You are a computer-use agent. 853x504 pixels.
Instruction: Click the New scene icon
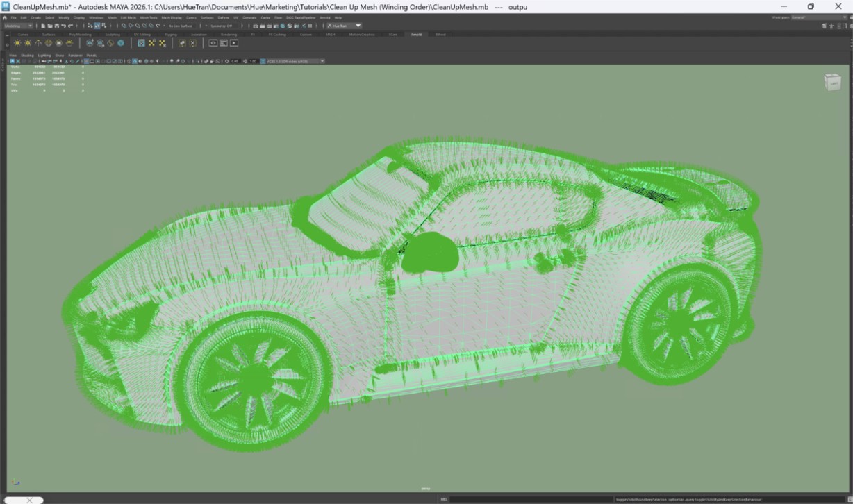point(43,26)
